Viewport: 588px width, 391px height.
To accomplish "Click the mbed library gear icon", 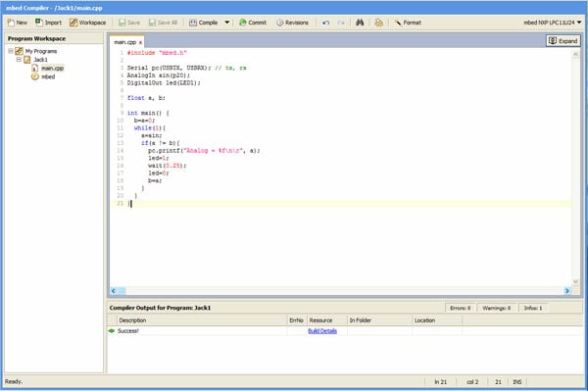I will (x=35, y=76).
